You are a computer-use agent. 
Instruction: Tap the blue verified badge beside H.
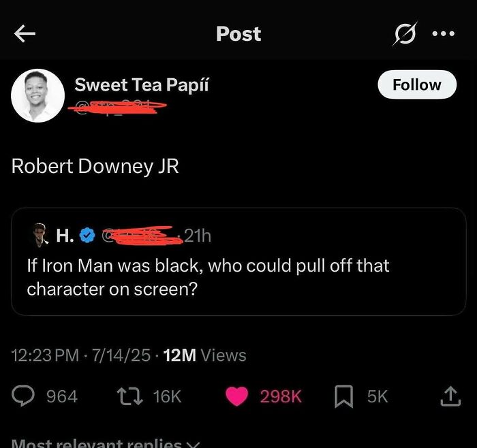click(x=87, y=236)
